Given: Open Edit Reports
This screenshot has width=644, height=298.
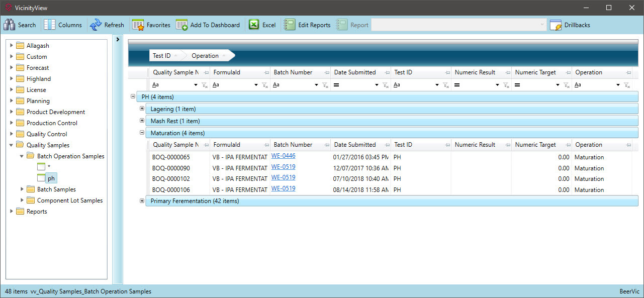Looking at the screenshot, I should tap(307, 25).
